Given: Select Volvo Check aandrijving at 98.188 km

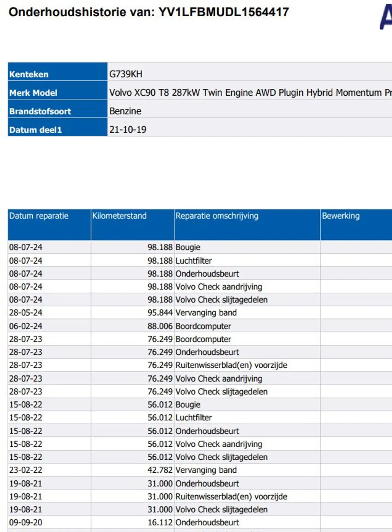Looking at the screenshot, I should click(x=219, y=287).
